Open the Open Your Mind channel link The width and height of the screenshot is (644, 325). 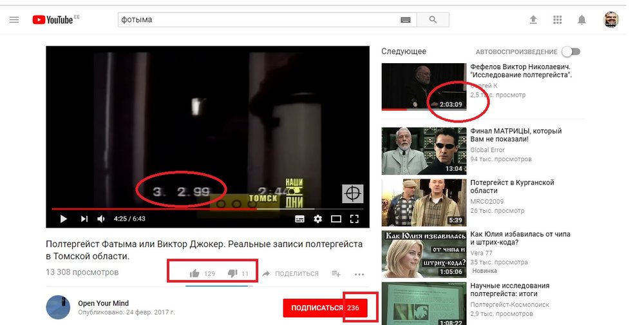(x=103, y=303)
